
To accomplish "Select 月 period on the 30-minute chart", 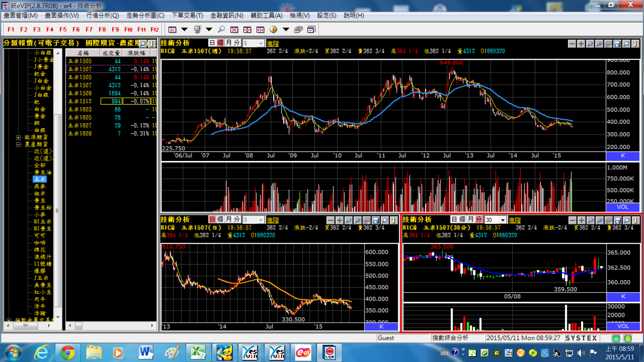I will (x=471, y=219).
